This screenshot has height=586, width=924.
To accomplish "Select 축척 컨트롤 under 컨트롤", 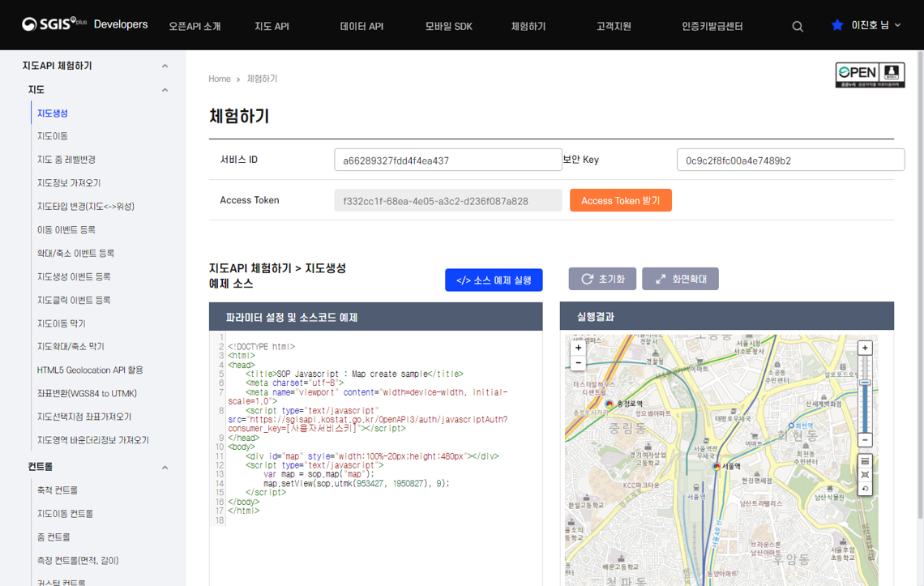I will pyautogui.click(x=56, y=490).
